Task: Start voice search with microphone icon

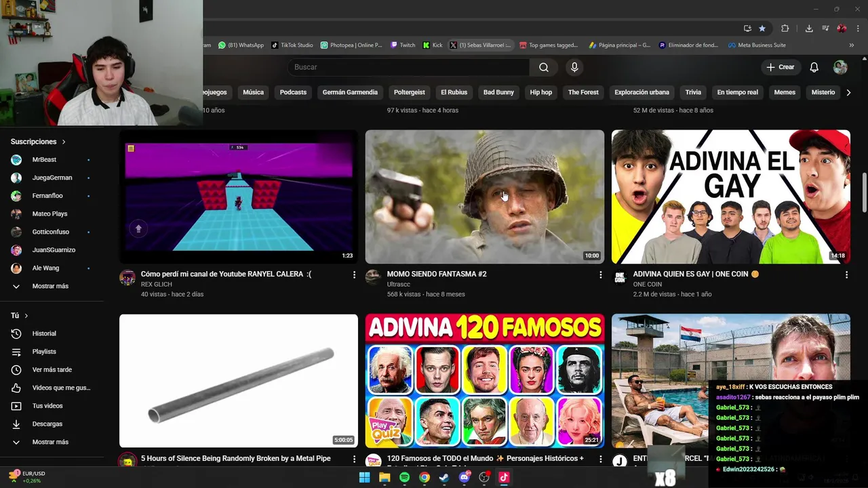Action: click(574, 67)
